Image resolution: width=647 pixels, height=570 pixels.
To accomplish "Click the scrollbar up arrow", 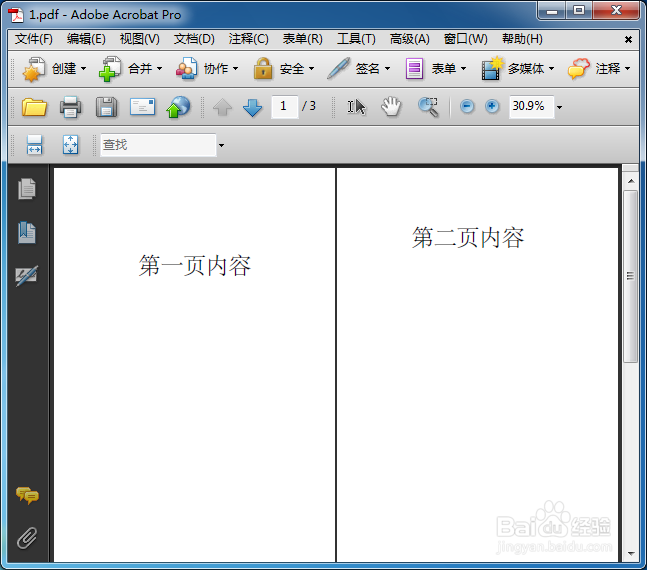I will (x=631, y=181).
